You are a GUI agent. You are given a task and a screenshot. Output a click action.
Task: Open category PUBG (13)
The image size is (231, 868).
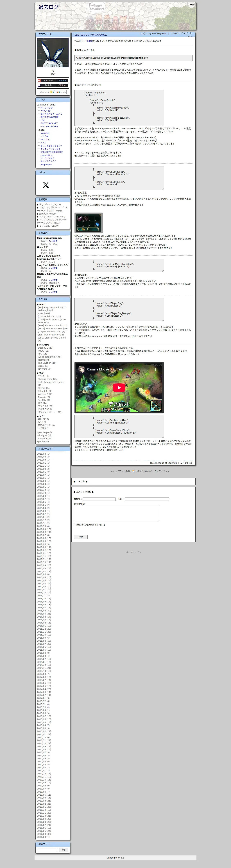[43, 351]
